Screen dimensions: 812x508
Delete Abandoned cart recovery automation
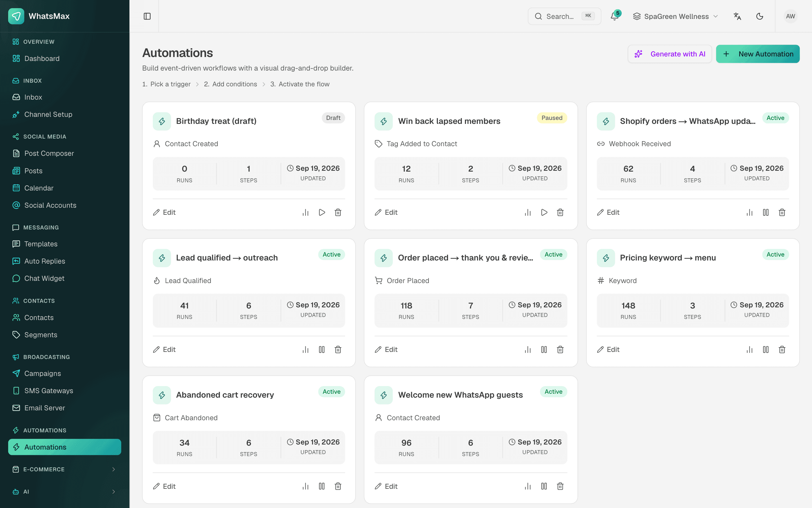tap(338, 486)
